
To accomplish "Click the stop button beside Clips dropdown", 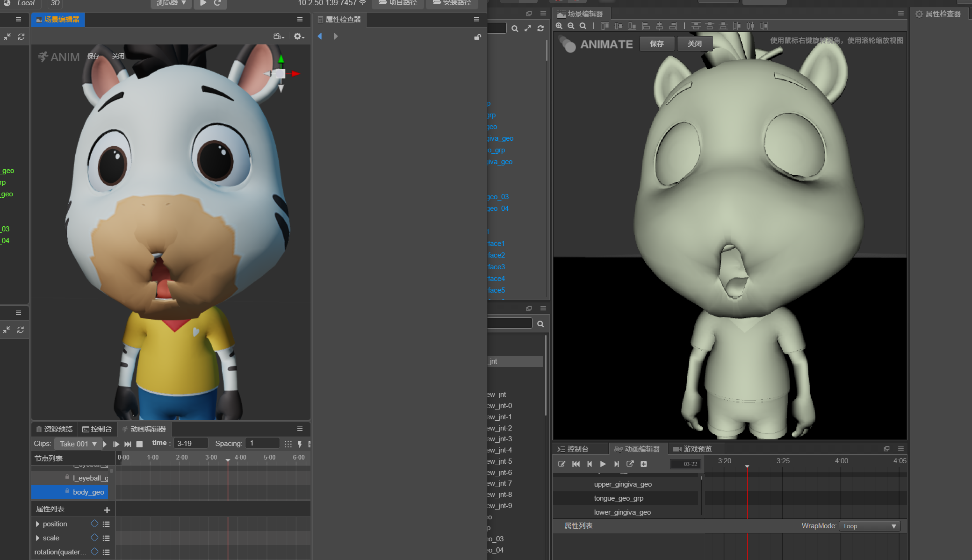I will (x=139, y=444).
